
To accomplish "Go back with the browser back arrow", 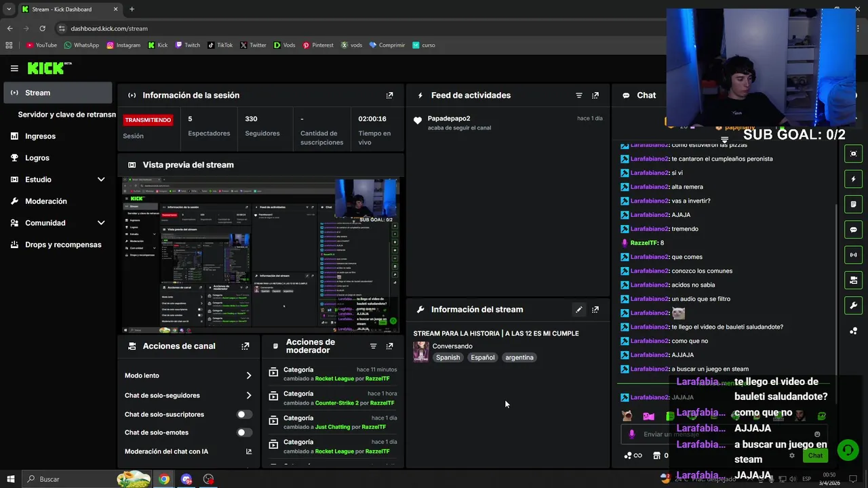I will pyautogui.click(x=9, y=28).
